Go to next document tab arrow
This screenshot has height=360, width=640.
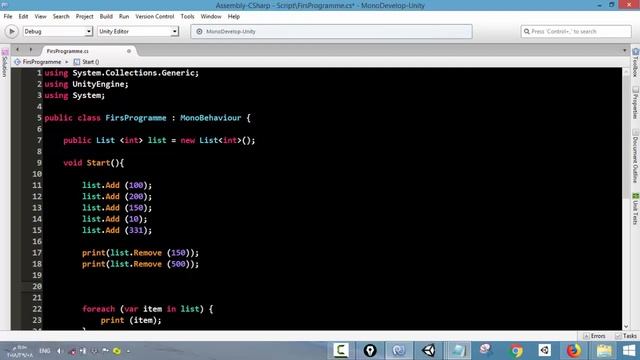coord(31,50)
